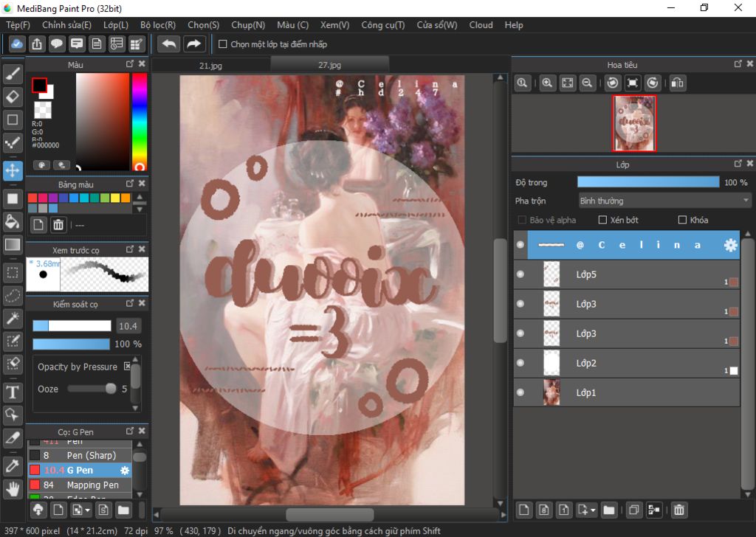Open the 'Pha trộn' blend mode dropdown
Screen dimensions: 756x537
pyautogui.click(x=664, y=201)
